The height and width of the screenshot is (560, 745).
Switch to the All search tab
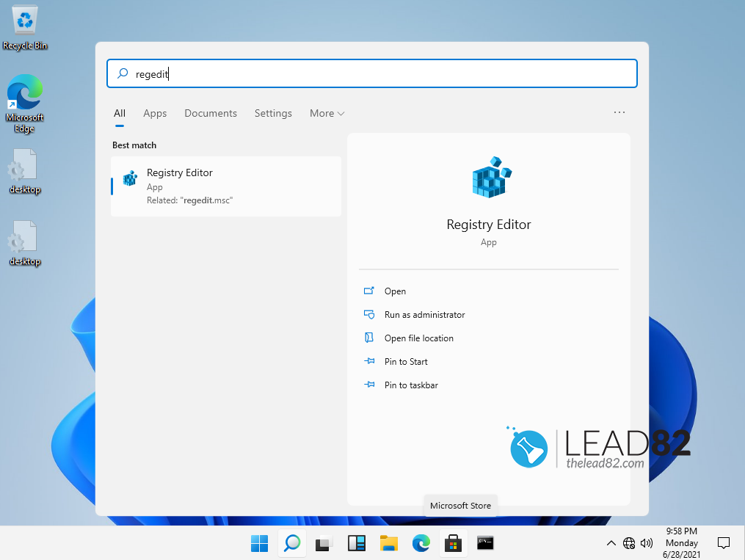(x=119, y=114)
